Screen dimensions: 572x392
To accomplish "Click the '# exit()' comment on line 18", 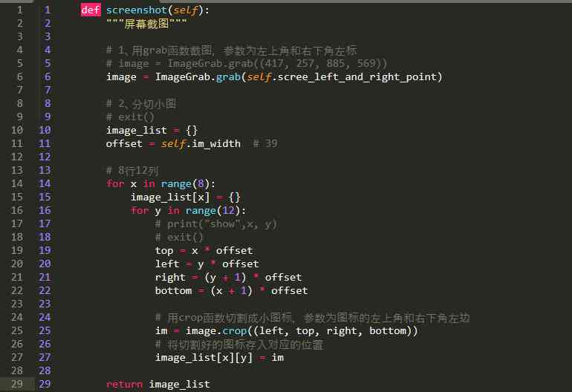I will pos(179,238).
